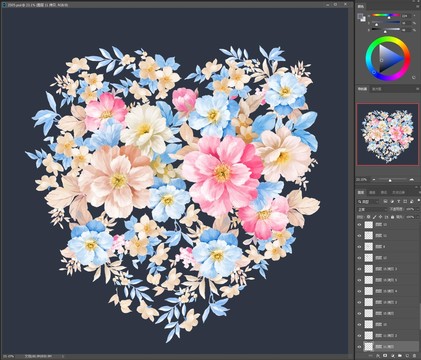Click lock transparent pixels icon

click(x=368, y=217)
